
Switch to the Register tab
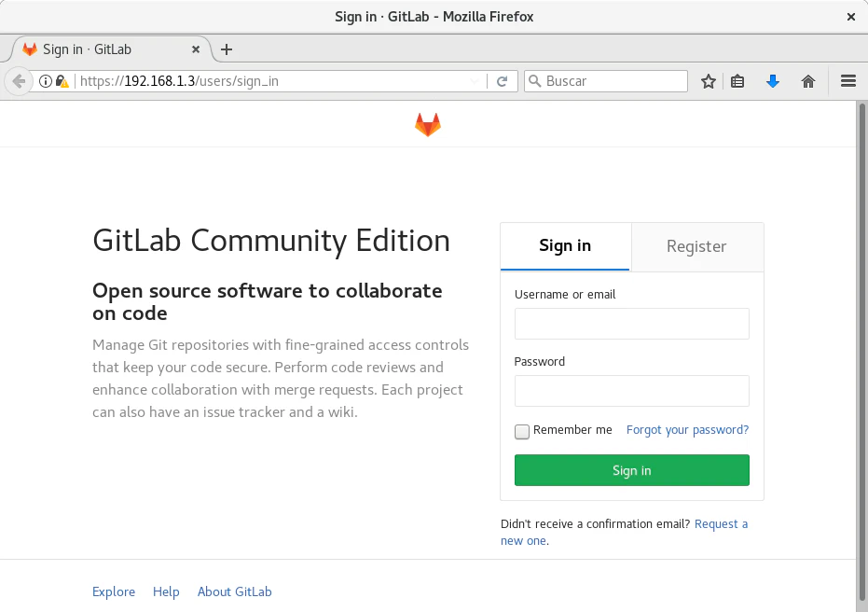[696, 246]
